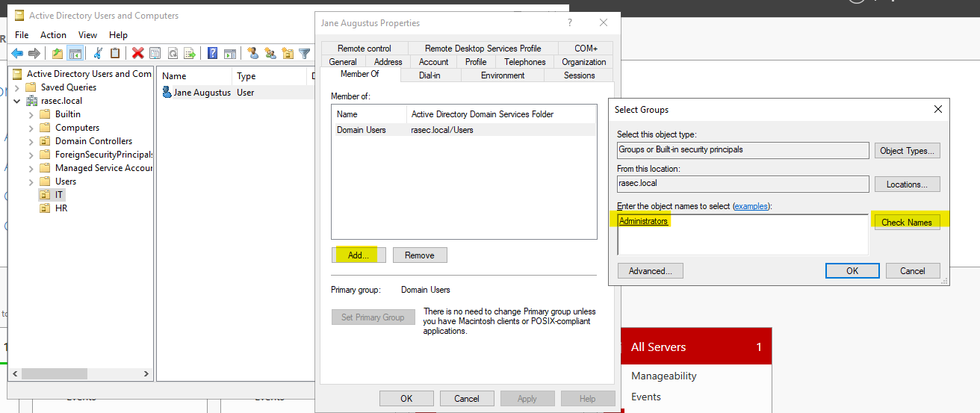Image resolution: width=980 pixels, height=413 pixels.
Task: Click the rasec.local domain icon in tree
Action: pyautogui.click(x=32, y=101)
